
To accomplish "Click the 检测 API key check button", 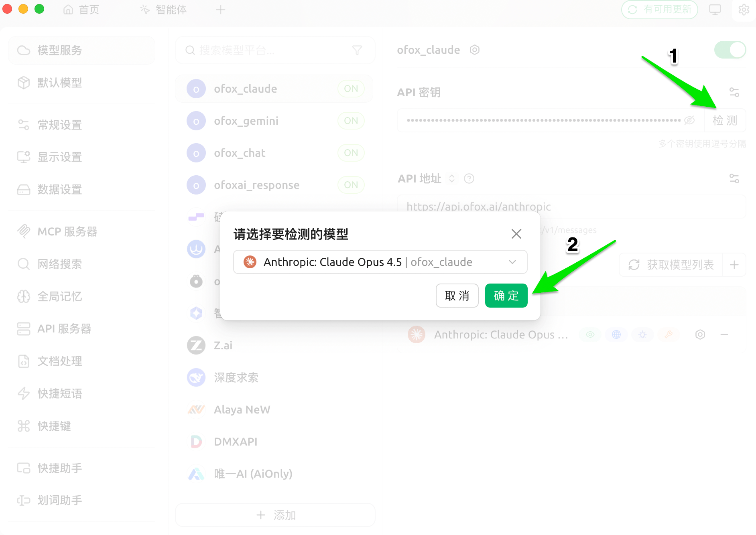I will [725, 120].
